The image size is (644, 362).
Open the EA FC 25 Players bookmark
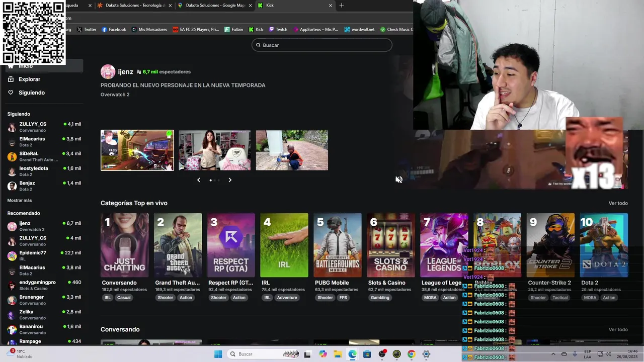(196, 29)
